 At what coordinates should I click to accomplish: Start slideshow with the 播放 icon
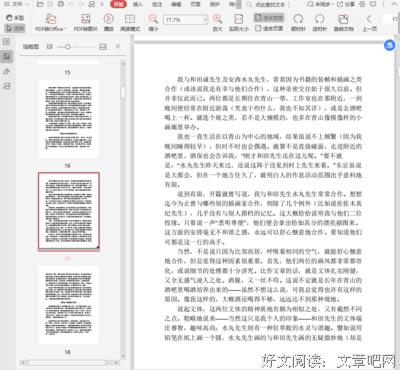click(108, 19)
